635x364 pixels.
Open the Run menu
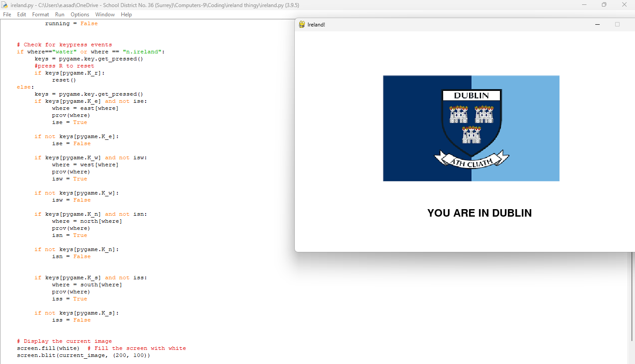coord(60,15)
